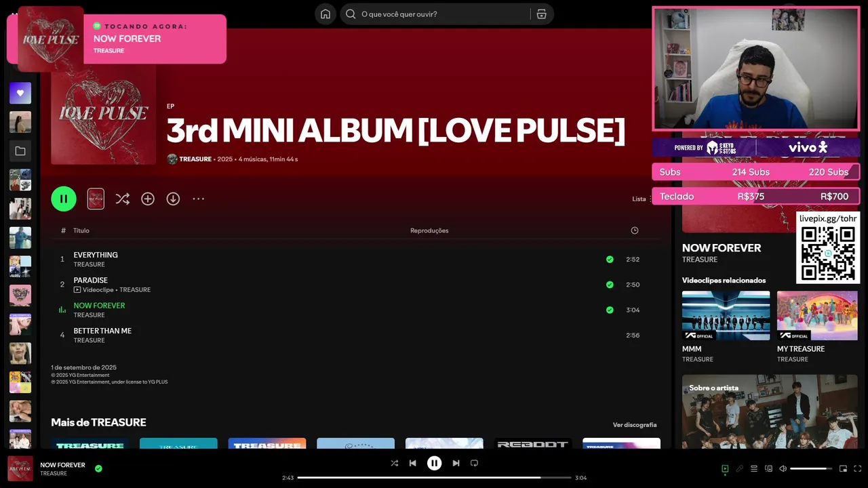Toggle shuffle in the album action bar
Screen dimensions: 868x488
coord(122,199)
